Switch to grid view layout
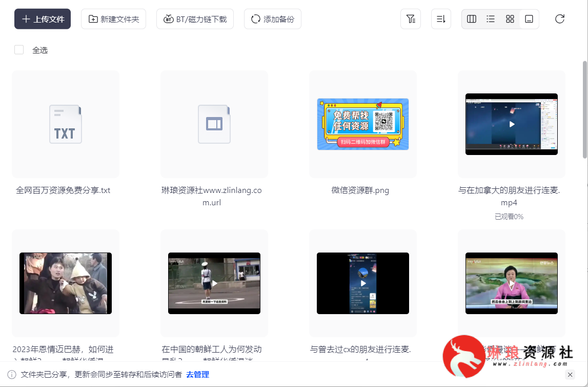588x387 pixels. point(510,19)
